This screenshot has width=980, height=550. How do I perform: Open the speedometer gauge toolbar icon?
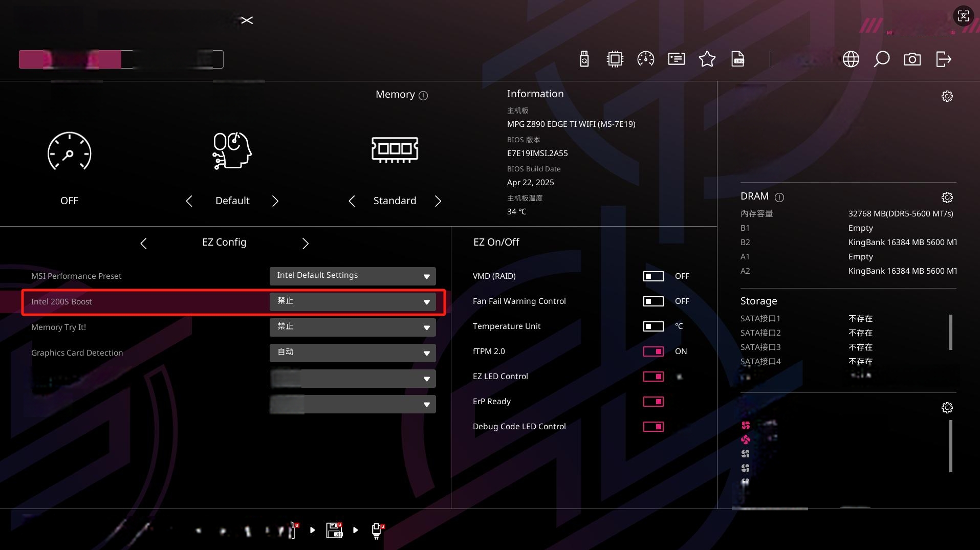coord(645,59)
